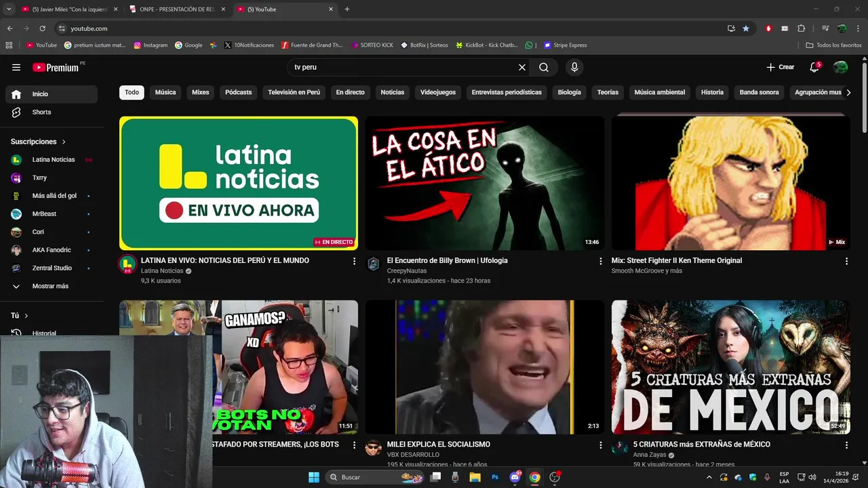
Task: Bookmark page with star icon
Action: (x=746, y=28)
